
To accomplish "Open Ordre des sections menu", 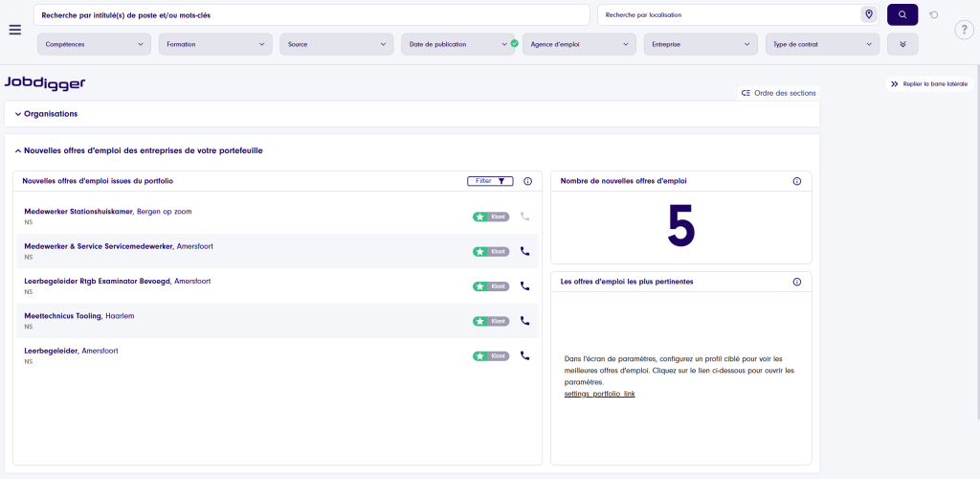I will [x=778, y=93].
